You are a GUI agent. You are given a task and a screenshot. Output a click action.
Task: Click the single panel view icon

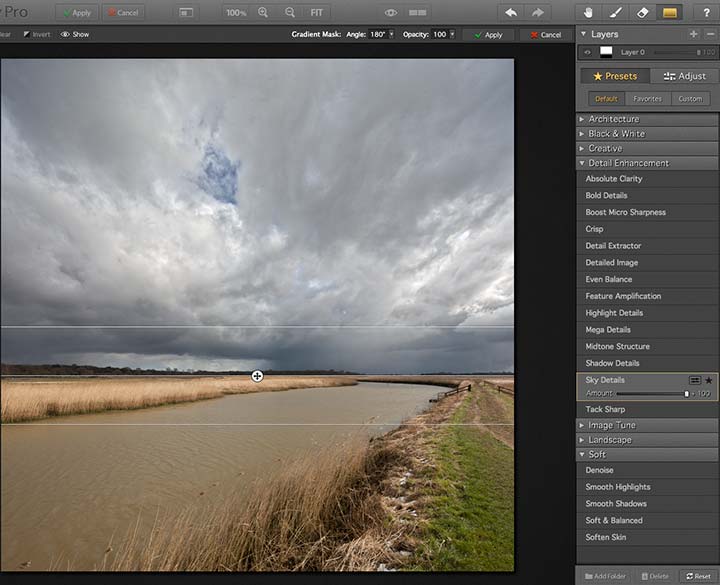(x=186, y=12)
